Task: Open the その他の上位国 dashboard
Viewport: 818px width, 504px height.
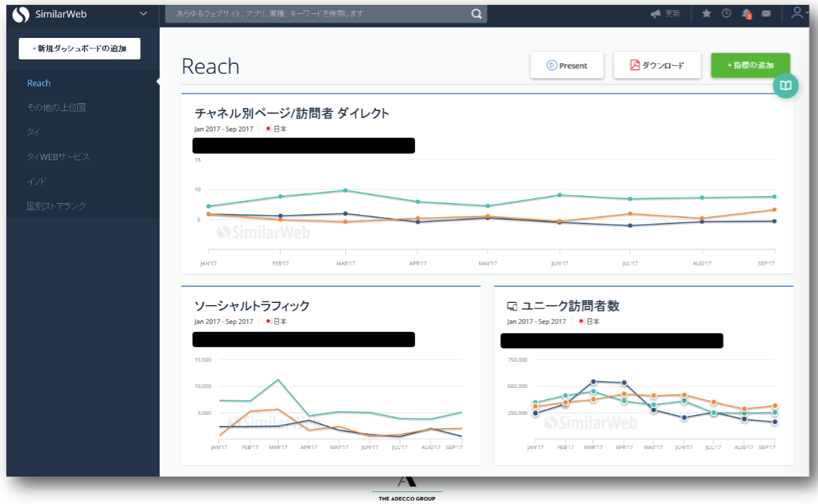Action: pos(56,108)
